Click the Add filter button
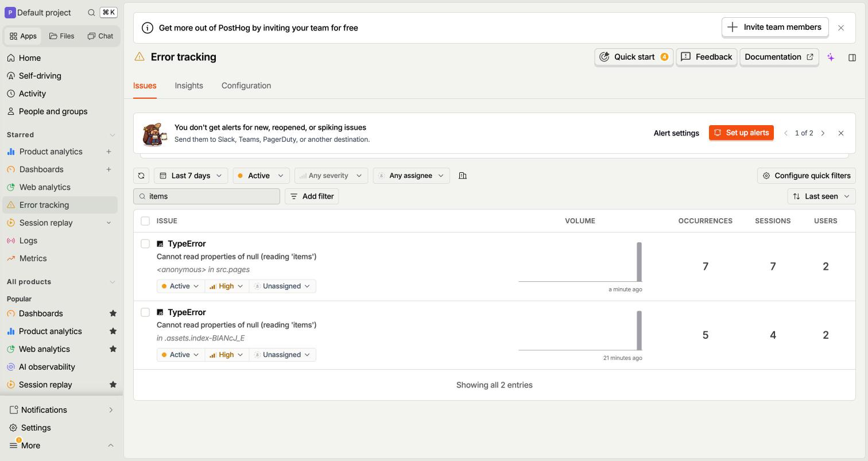Image resolution: width=868 pixels, height=461 pixels. click(312, 196)
